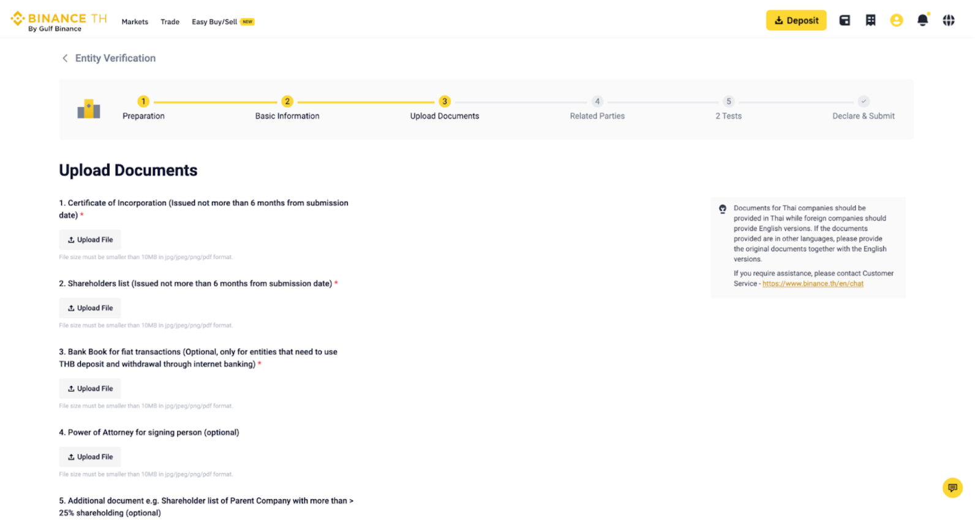Open the live chat support bubble
The image size is (980, 530).
pos(952,488)
